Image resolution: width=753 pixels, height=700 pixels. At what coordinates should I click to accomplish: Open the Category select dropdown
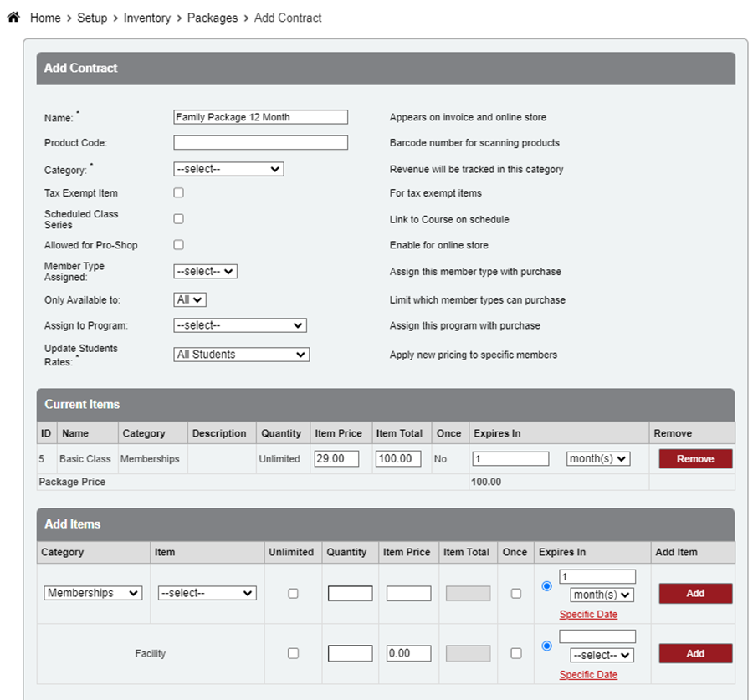click(228, 169)
